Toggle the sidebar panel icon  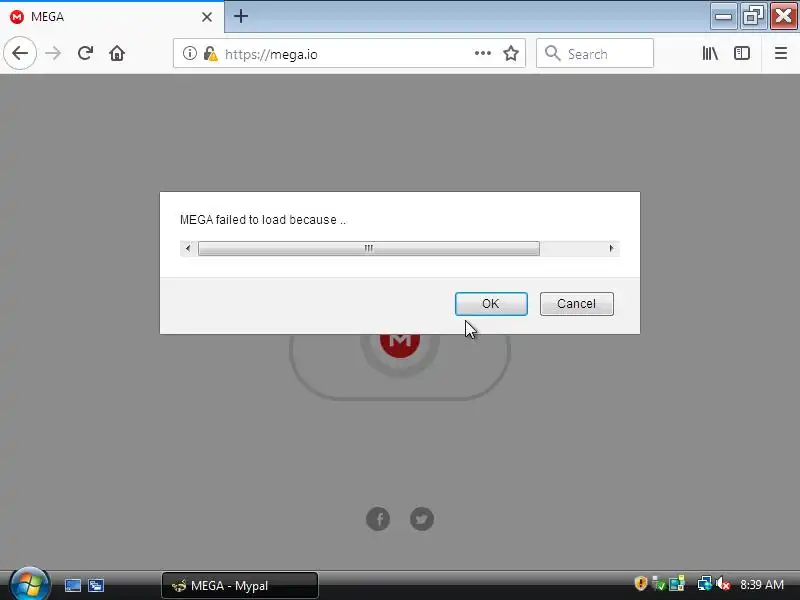(x=742, y=53)
